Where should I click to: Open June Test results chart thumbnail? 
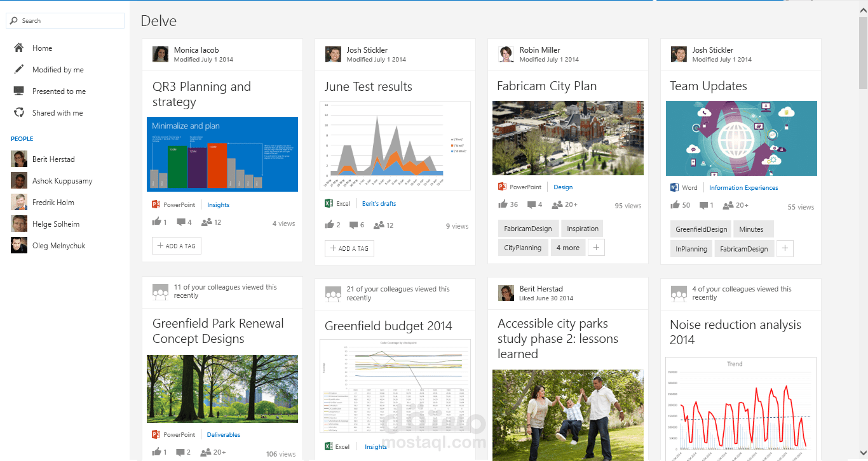click(x=395, y=145)
